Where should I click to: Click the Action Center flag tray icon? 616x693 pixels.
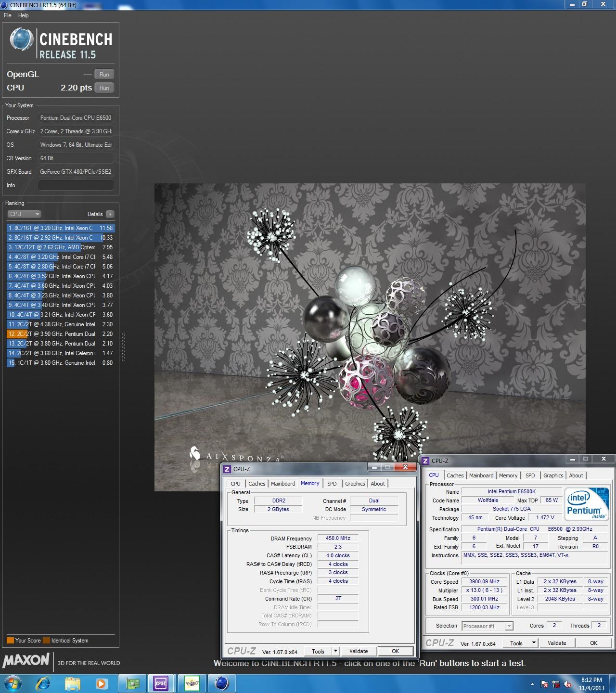pos(544,684)
